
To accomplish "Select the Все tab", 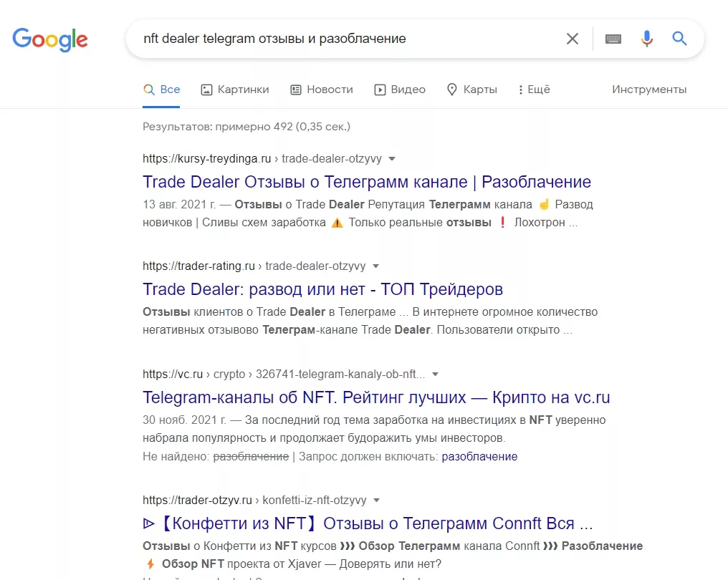I will (161, 90).
